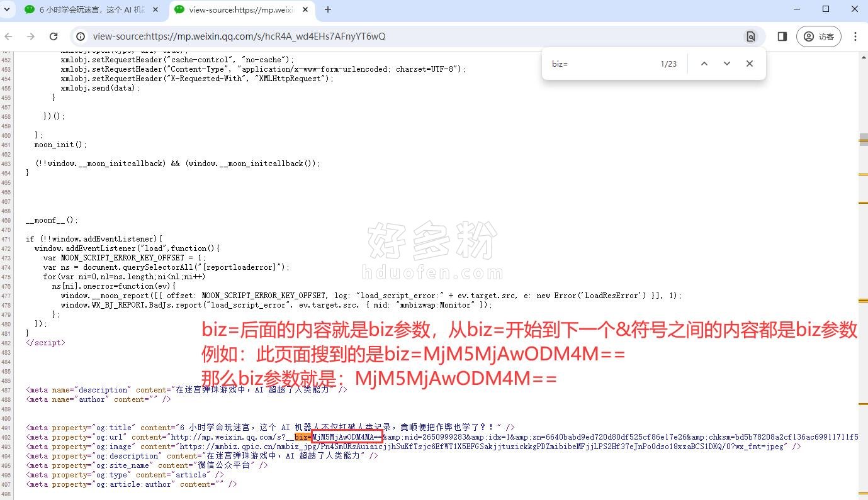Click the og:article:author meta line
The height and width of the screenshot is (500, 868).
click(132, 484)
